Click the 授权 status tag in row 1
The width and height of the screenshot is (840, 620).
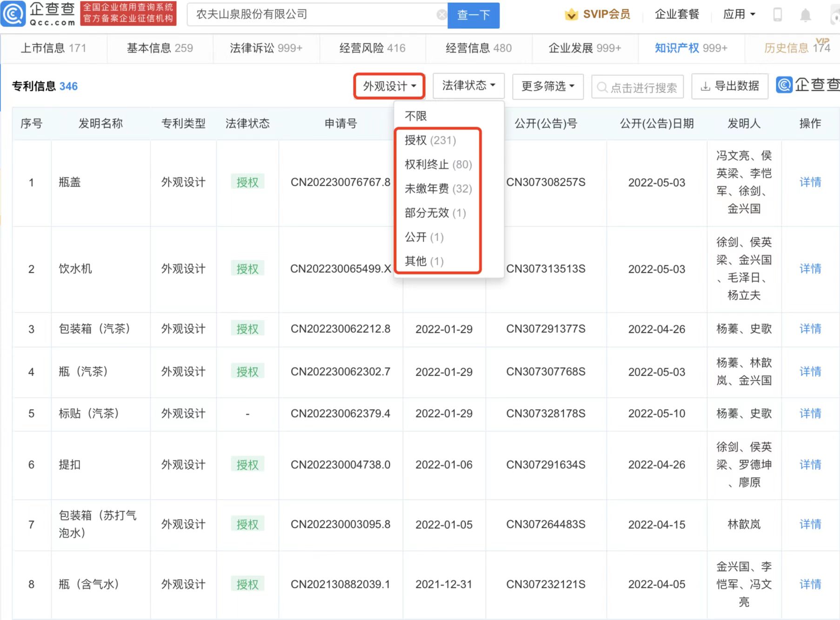[247, 182]
